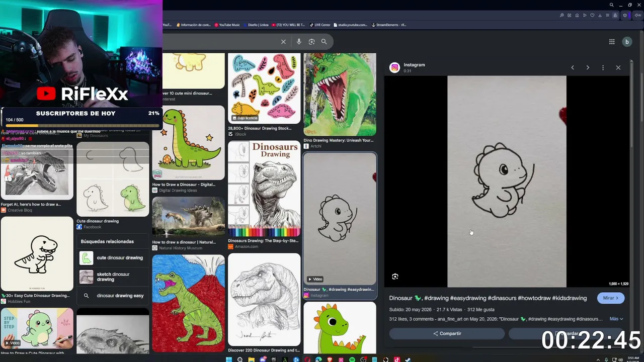Click the heart favorites icon in browser toolbar
Screen dimensions: 644x362
pyautogui.click(x=592, y=15)
